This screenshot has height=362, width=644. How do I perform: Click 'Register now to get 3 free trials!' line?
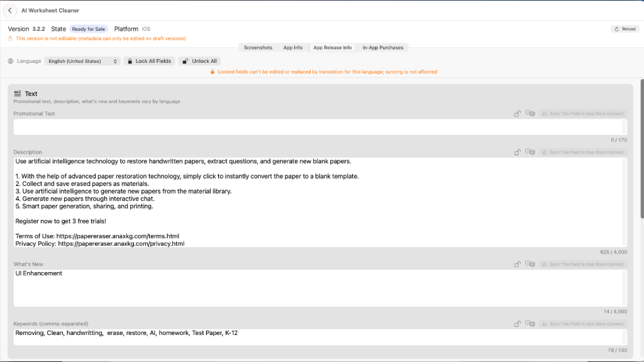[61, 221]
